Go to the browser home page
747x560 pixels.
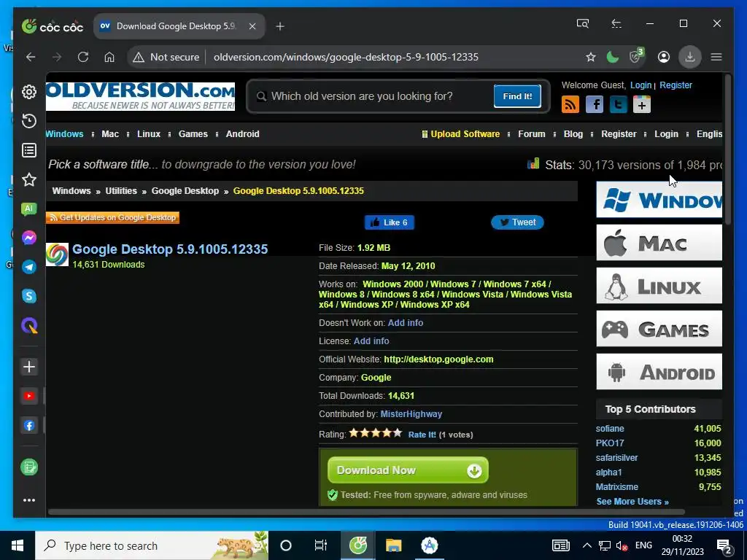109,57
